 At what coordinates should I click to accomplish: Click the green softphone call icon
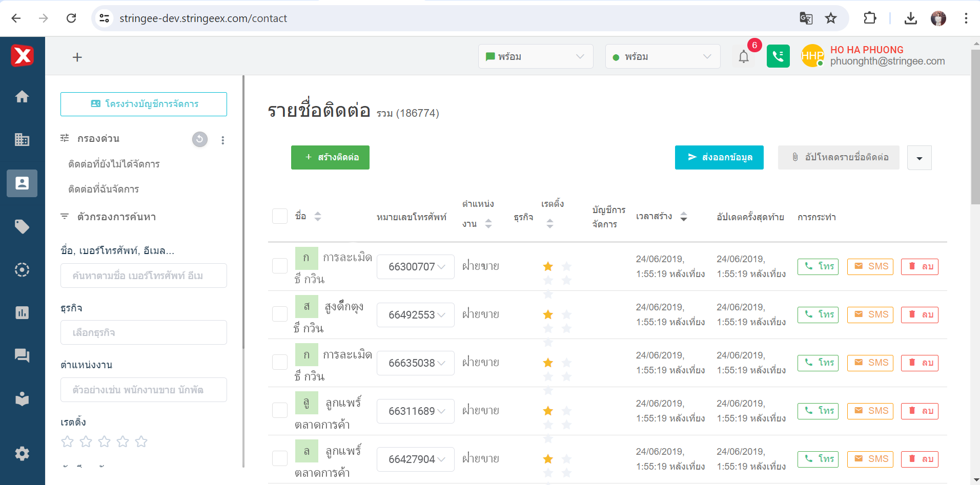[x=778, y=56]
